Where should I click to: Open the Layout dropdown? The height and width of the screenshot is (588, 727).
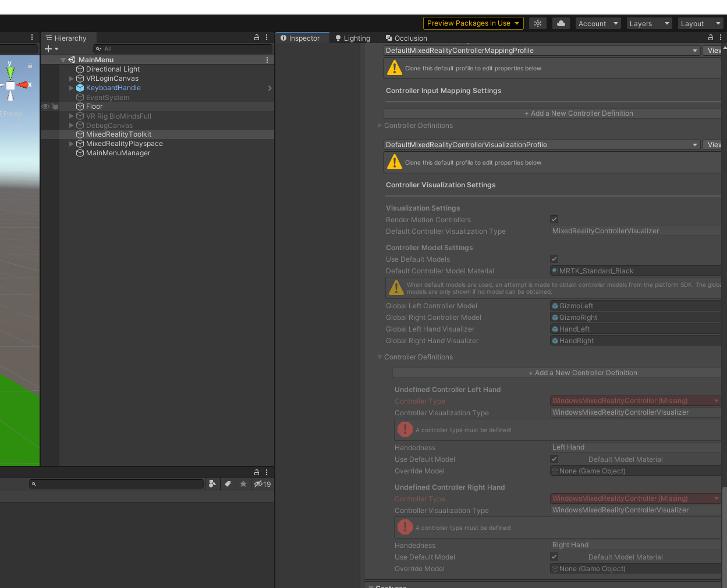[x=701, y=23]
